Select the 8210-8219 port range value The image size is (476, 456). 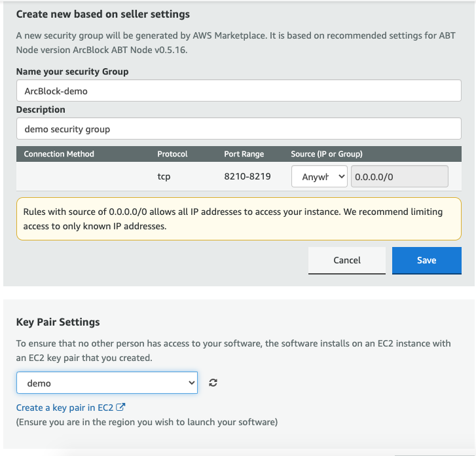(247, 177)
